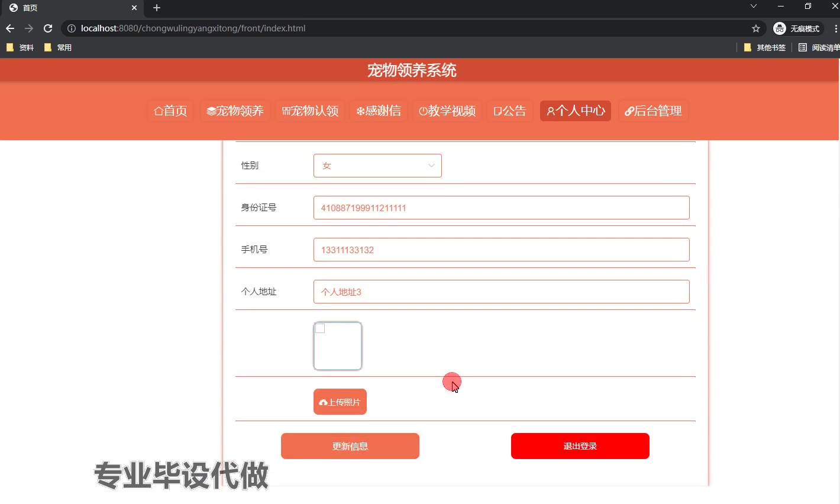
Task: Open the 阅读清单 reading list
Action: [x=819, y=47]
